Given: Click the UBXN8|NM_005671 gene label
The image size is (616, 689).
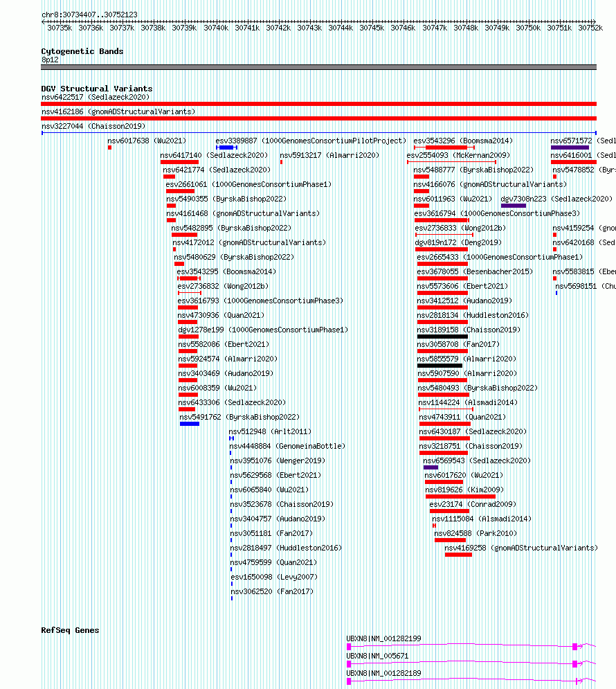Looking at the screenshot, I should click(377, 655).
